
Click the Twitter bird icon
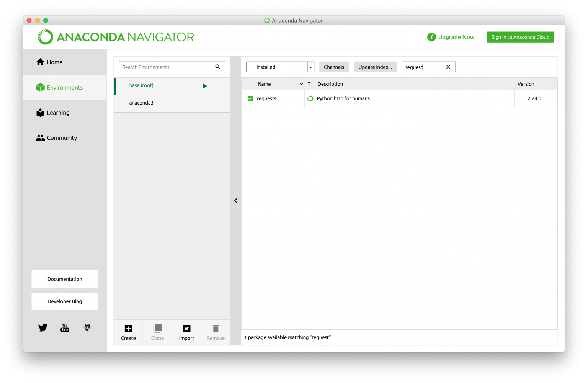pyautogui.click(x=42, y=327)
